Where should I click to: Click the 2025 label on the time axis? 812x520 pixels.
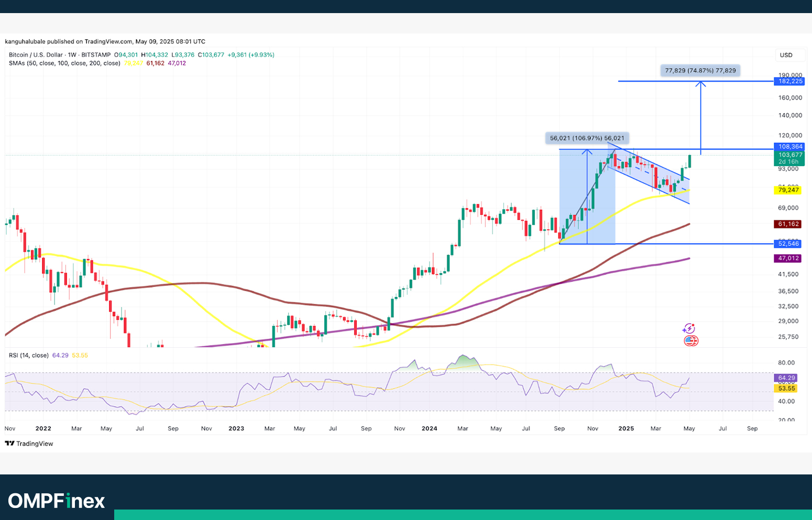(626, 428)
